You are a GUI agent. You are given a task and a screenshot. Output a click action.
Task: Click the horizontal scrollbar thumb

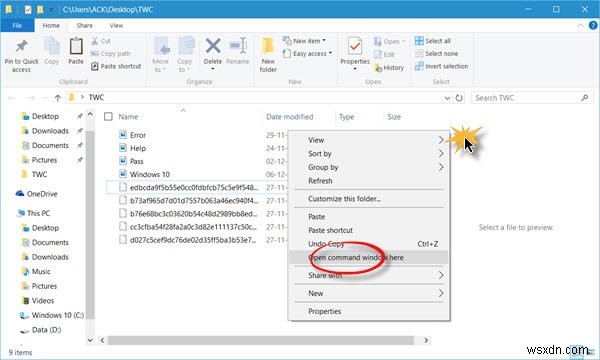(x=261, y=340)
